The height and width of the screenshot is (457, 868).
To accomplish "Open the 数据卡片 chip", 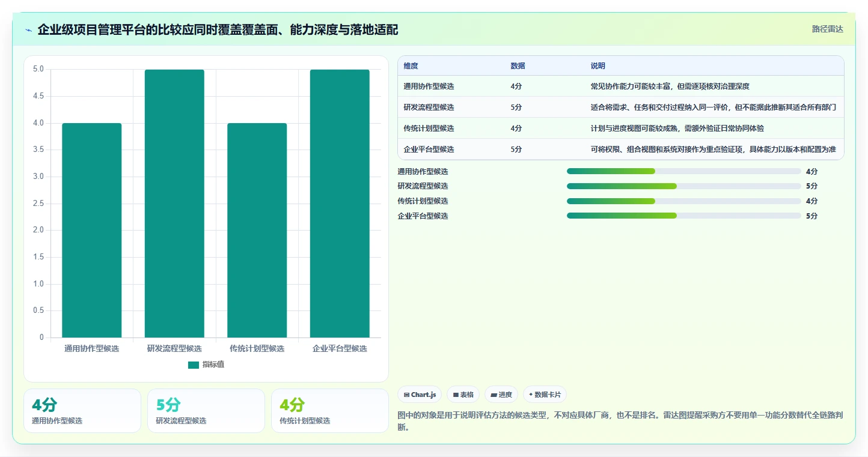I will [545, 395].
